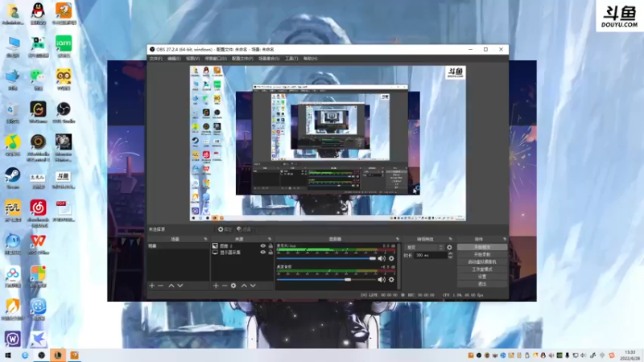Image resolution: width=644 pixels, height=362 pixels.
Task: Toggle lock on display capture source
Action: coord(270,253)
